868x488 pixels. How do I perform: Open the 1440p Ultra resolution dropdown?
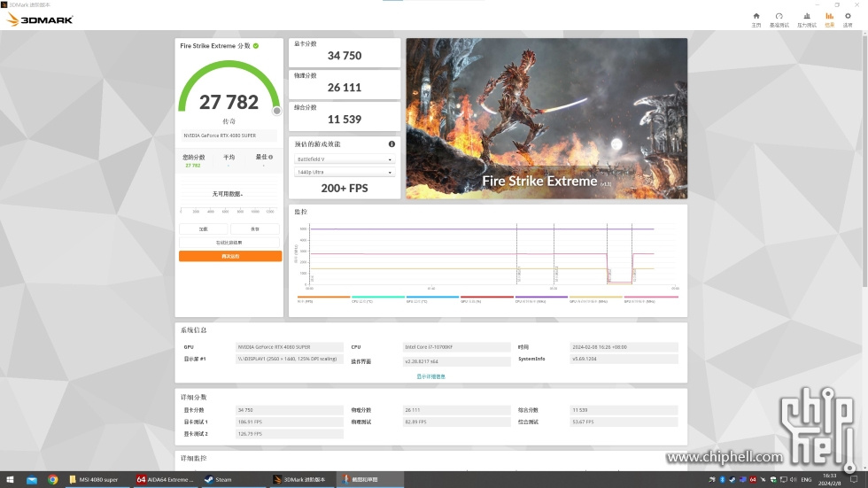coord(344,172)
